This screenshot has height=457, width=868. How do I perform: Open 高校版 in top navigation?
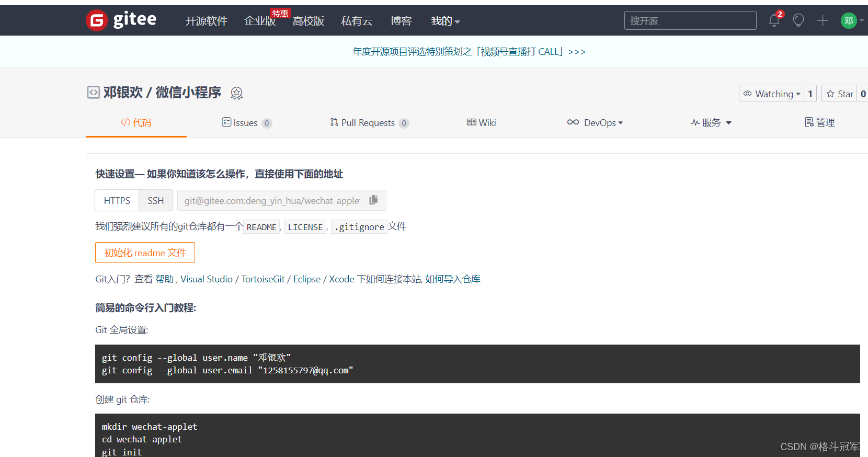[309, 21]
